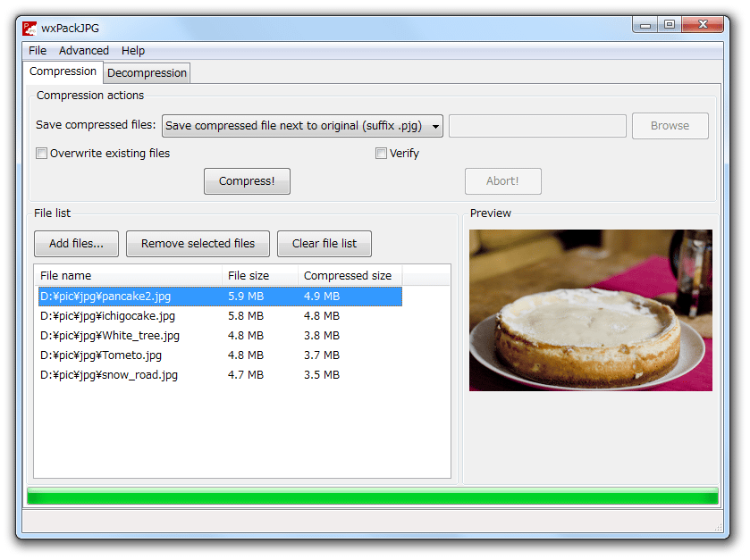
Task: Click 3.5 MB compressed size cell
Action: point(322,374)
